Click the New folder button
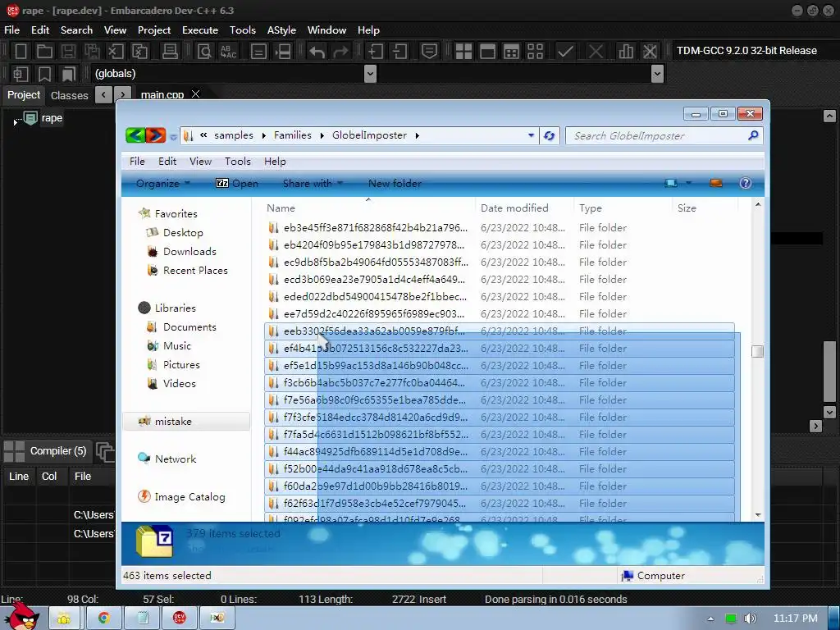Screen dimensions: 840x630 point(395,183)
